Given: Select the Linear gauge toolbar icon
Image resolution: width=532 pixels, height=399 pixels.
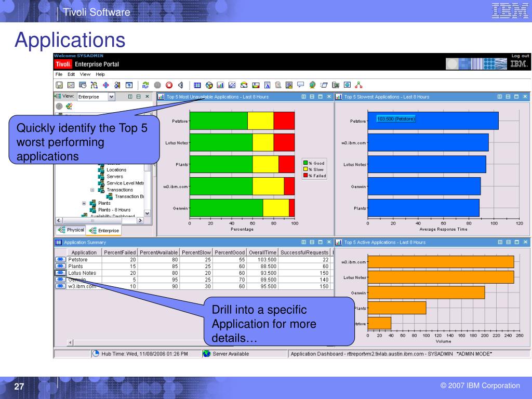Looking at the screenshot, I should click(x=256, y=85).
